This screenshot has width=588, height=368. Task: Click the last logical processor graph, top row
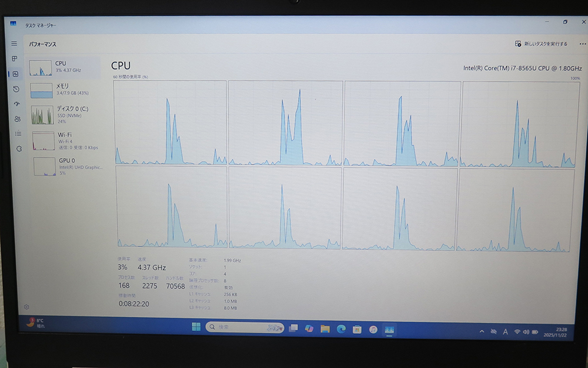pyautogui.click(x=521, y=124)
